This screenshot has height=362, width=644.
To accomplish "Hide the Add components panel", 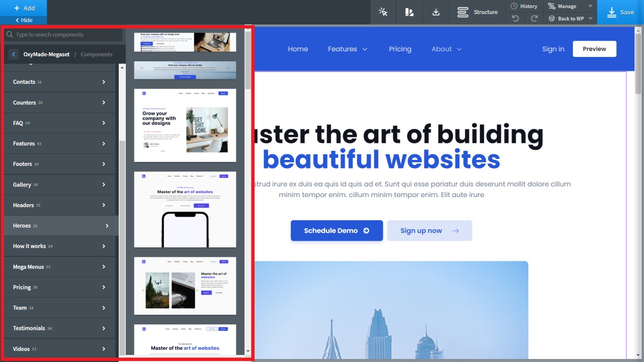I will click(24, 20).
